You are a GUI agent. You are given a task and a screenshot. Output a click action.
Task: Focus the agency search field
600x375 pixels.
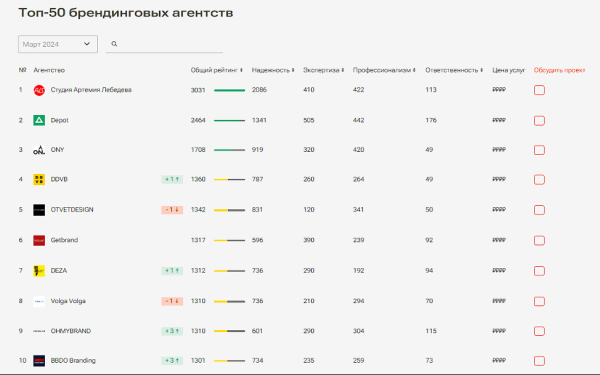pyautogui.click(x=165, y=44)
